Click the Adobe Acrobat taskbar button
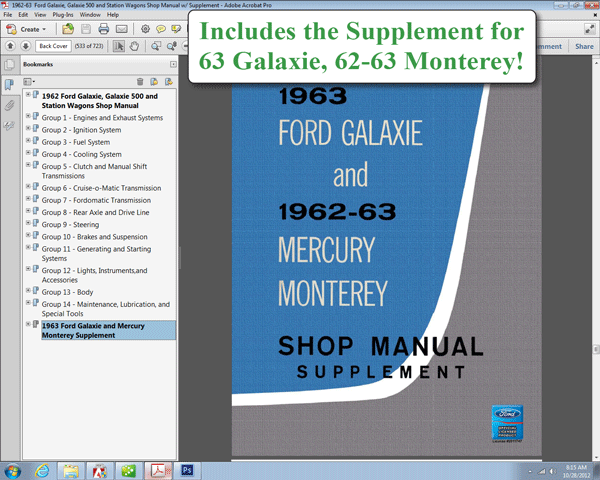 coord(158,471)
